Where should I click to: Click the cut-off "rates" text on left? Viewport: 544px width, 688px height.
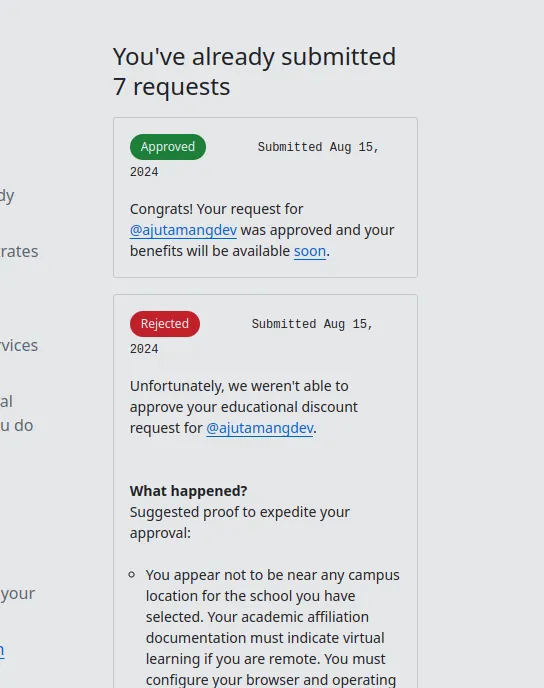(19, 251)
